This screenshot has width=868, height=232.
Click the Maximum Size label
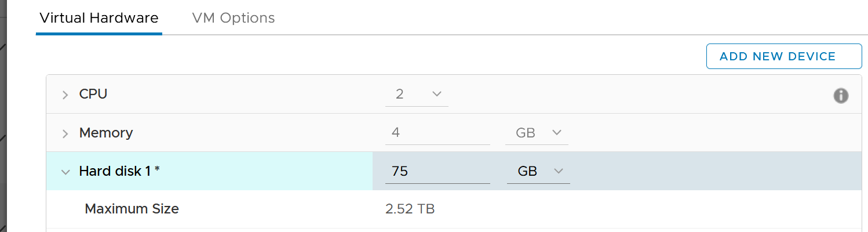click(x=132, y=209)
